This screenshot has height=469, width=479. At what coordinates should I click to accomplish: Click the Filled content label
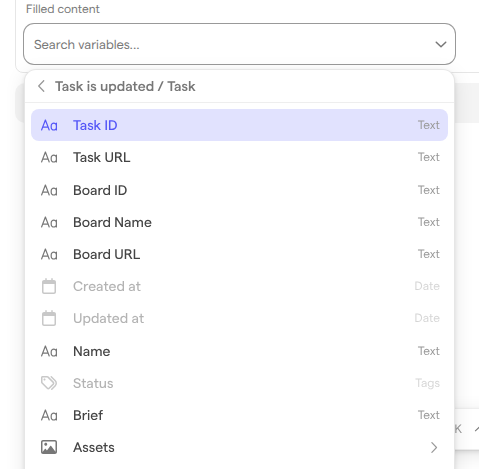tap(63, 9)
